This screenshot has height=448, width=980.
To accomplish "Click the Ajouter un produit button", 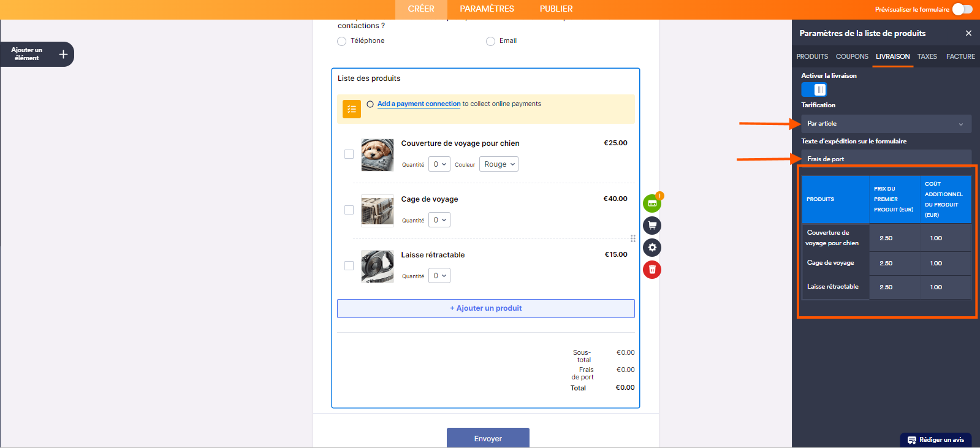I will 485,308.
